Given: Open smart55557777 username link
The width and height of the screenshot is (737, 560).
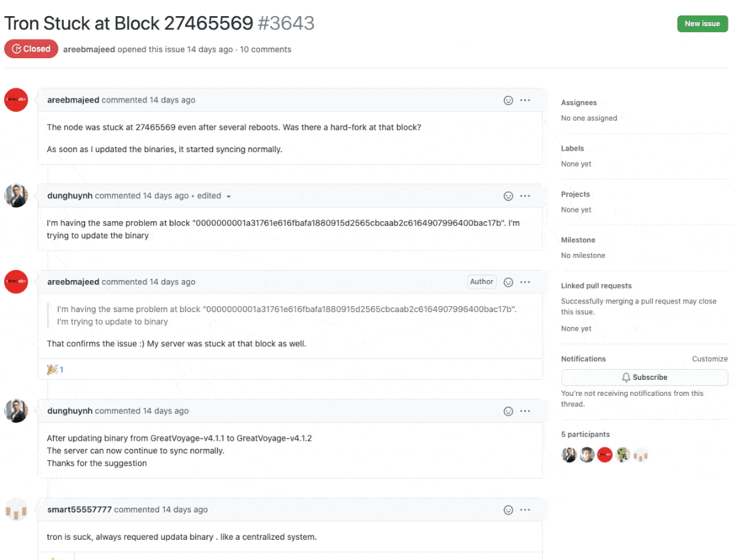Looking at the screenshot, I should click(80, 510).
